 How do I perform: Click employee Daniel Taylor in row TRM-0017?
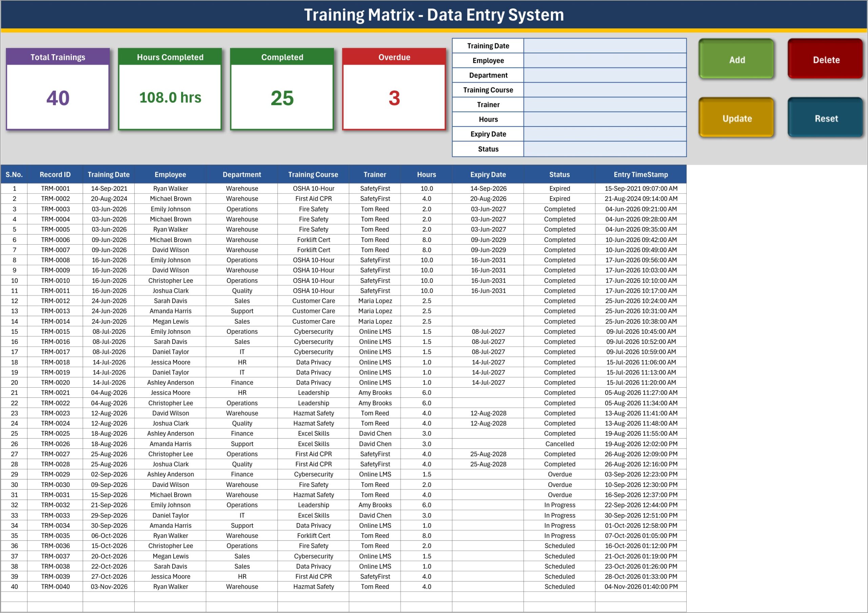point(171,352)
